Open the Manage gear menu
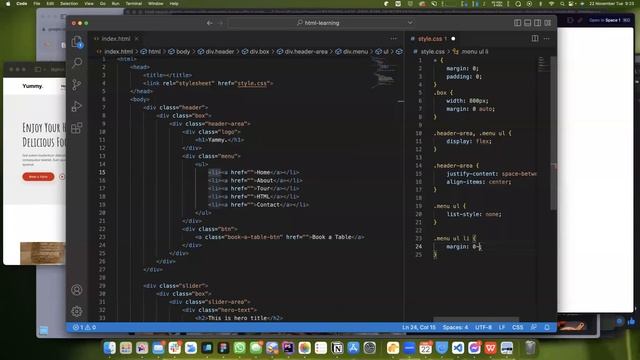 77,311
